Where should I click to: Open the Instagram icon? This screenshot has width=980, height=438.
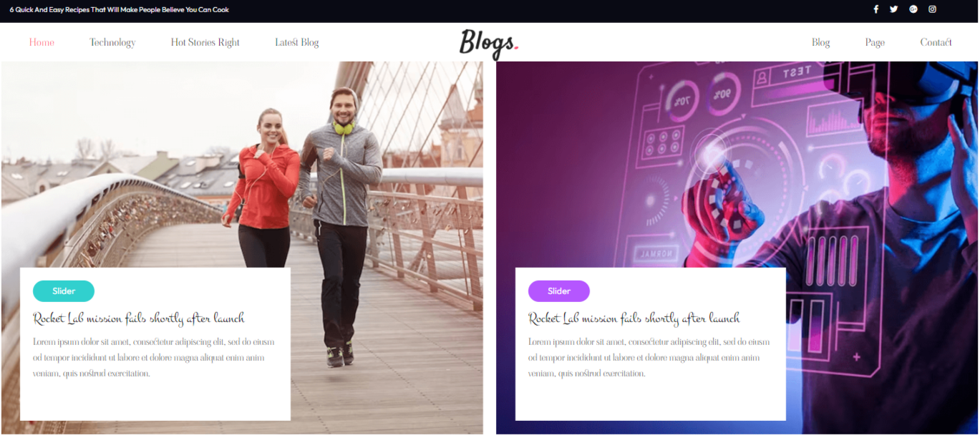(933, 9)
